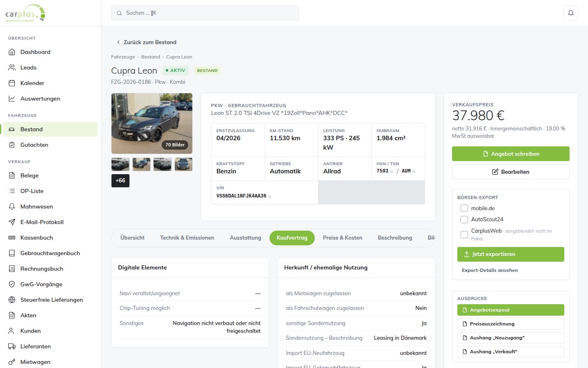Image resolution: width=588 pixels, height=368 pixels.
Task: Start export with Jetzt exportieren
Action: [510, 254]
